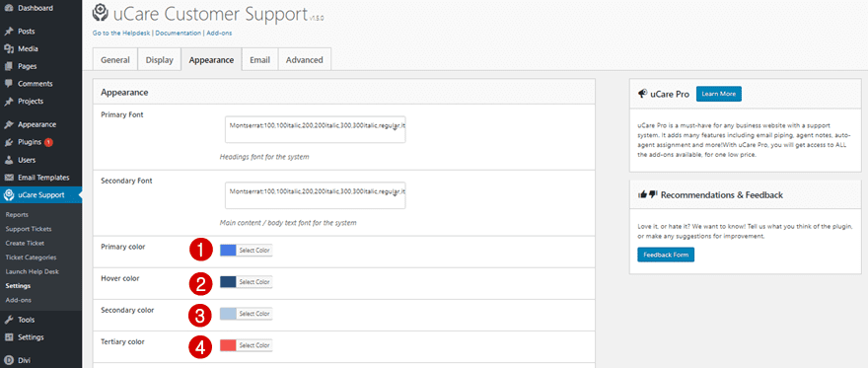868x368 pixels.
Task: Click the 'Main content / body text font' description
Action: [x=288, y=223]
